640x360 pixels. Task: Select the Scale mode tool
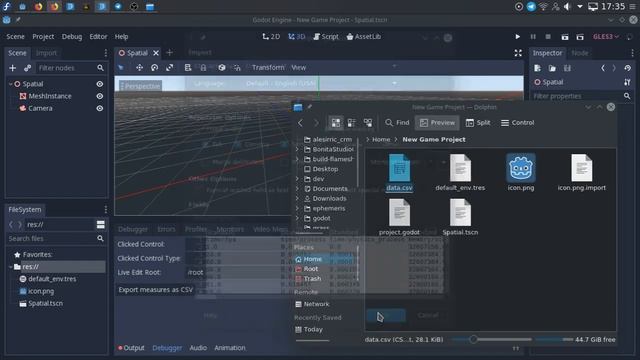169,68
